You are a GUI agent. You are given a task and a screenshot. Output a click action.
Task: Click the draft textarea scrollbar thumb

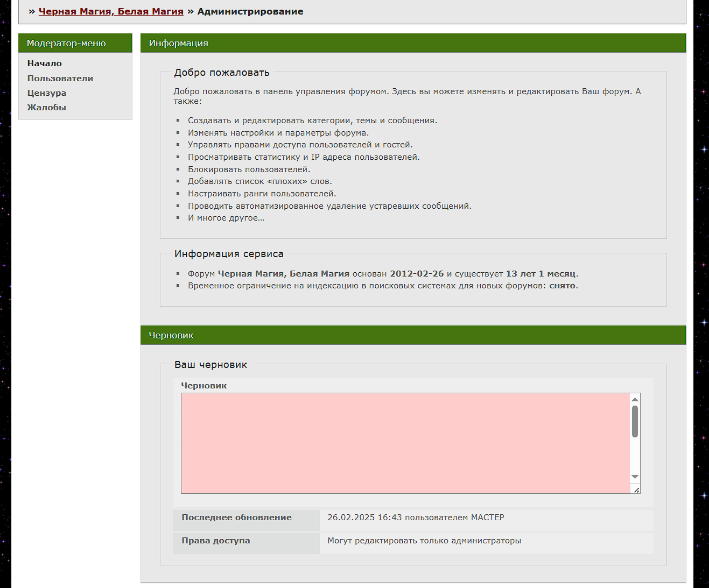(635, 421)
